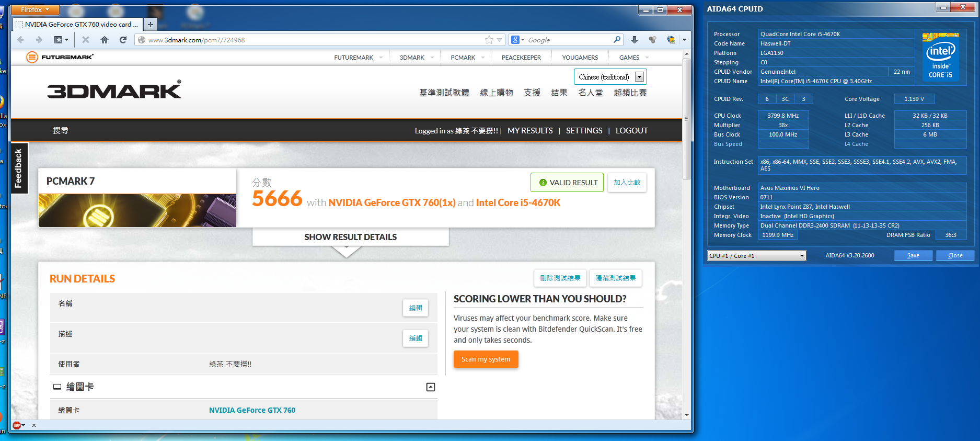Go forward one page in Firefox
980x441 pixels.
point(39,40)
